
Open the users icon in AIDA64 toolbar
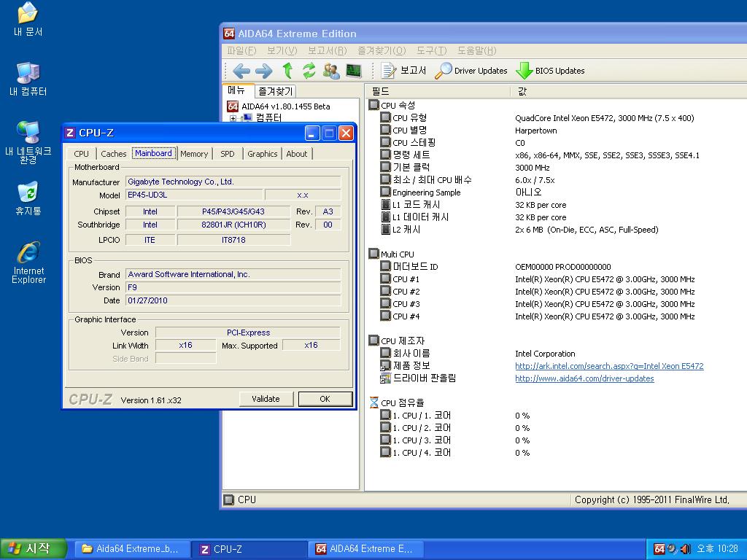331,71
